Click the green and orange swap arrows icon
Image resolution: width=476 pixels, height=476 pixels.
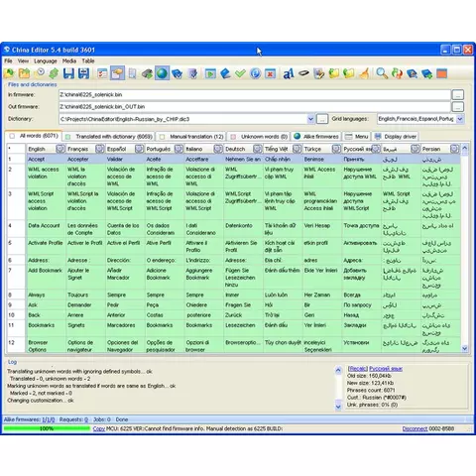397,73
